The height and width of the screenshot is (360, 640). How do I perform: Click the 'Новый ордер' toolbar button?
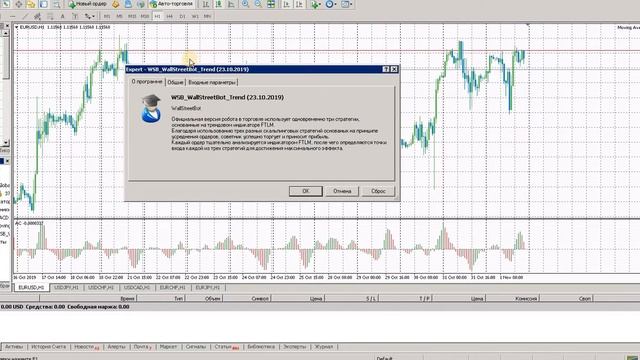87,4
